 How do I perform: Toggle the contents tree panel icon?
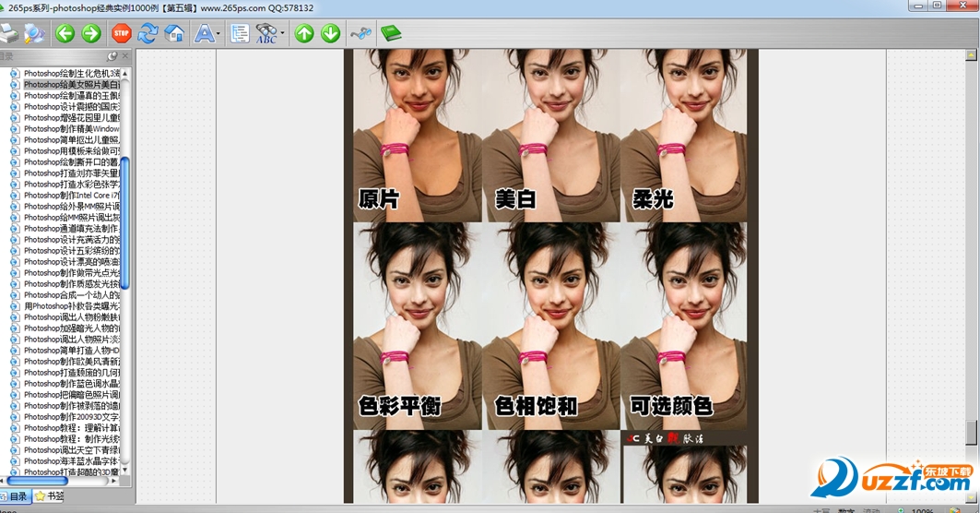point(240,34)
